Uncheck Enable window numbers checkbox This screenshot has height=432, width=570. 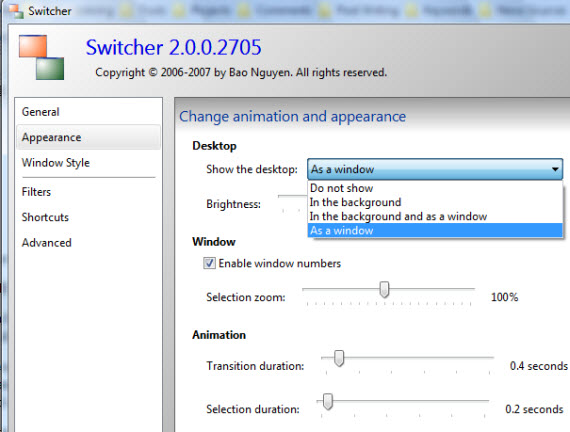click(x=209, y=263)
